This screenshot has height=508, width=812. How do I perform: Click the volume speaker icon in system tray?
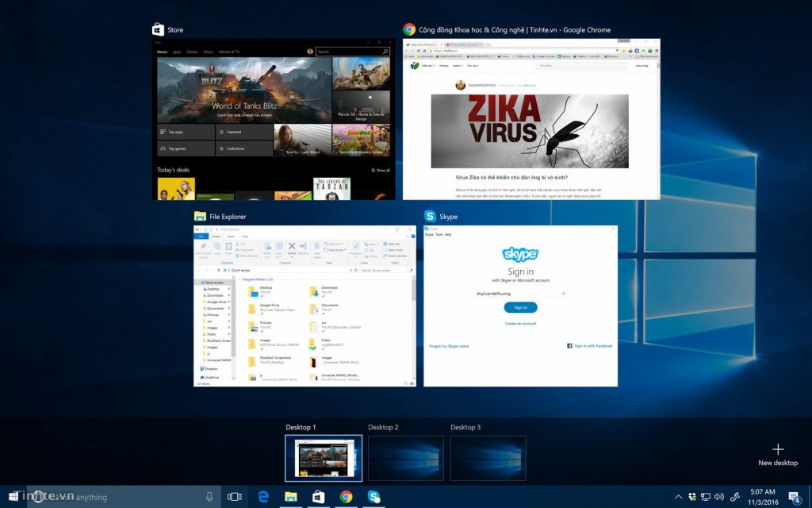[719, 497]
